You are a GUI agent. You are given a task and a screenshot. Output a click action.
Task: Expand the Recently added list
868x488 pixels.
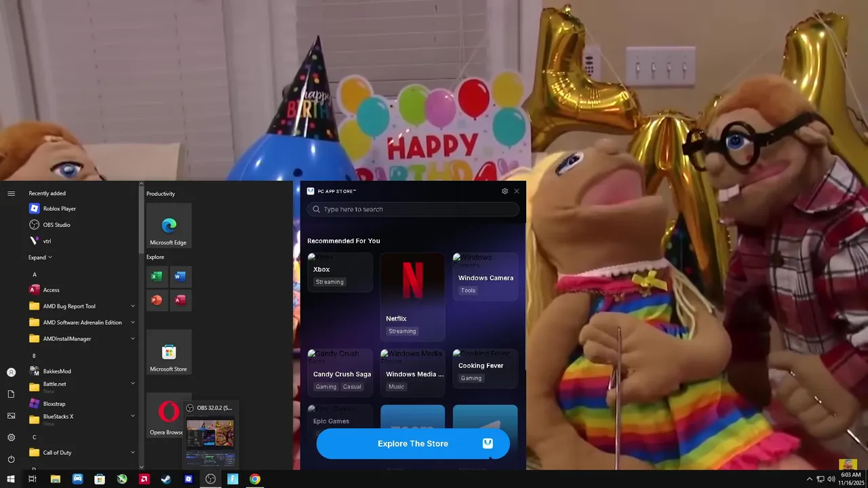point(40,258)
